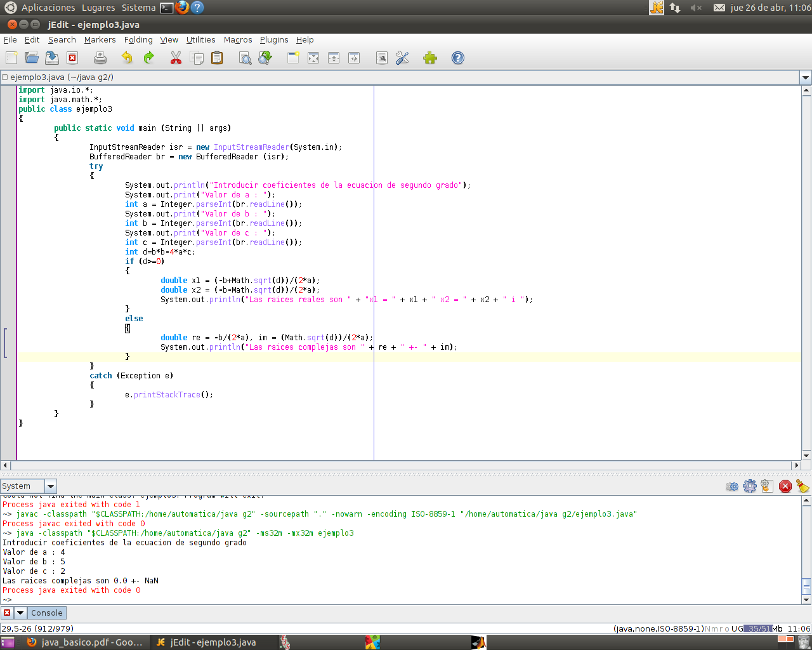Open the Plugin Manager puzzle icon
Image resolution: width=812 pixels, height=650 pixels.
pyautogui.click(x=430, y=58)
